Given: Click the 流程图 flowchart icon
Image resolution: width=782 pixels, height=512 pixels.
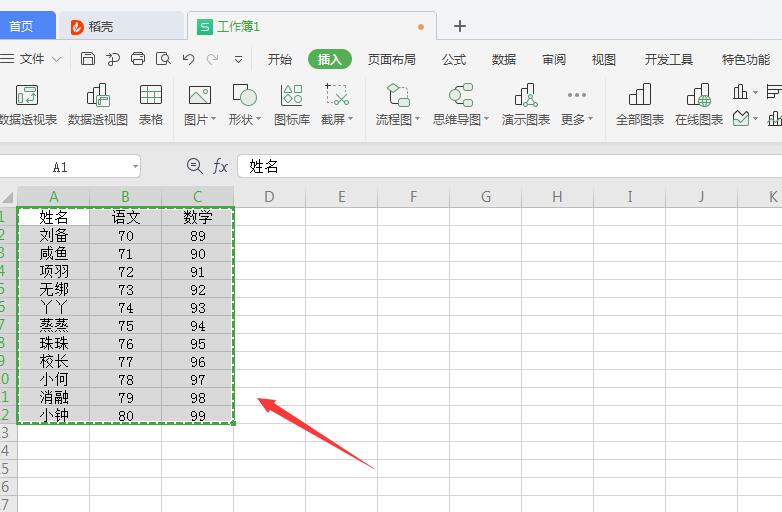Looking at the screenshot, I should click(x=398, y=95).
